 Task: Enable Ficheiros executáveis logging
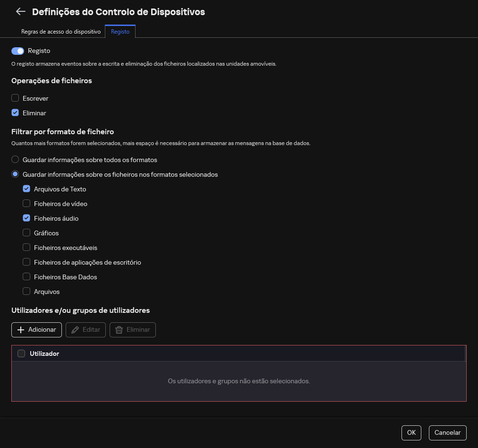coord(26,247)
